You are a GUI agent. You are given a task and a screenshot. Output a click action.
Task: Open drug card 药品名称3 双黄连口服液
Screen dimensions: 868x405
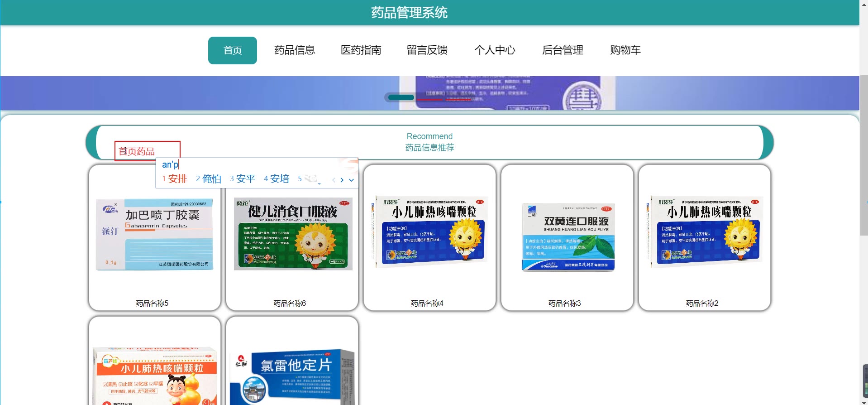[567, 237]
